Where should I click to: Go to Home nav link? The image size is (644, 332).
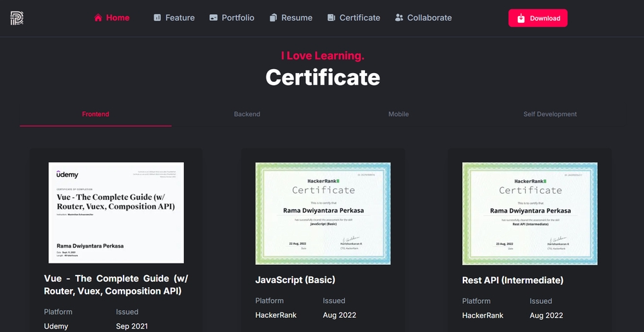112,17
